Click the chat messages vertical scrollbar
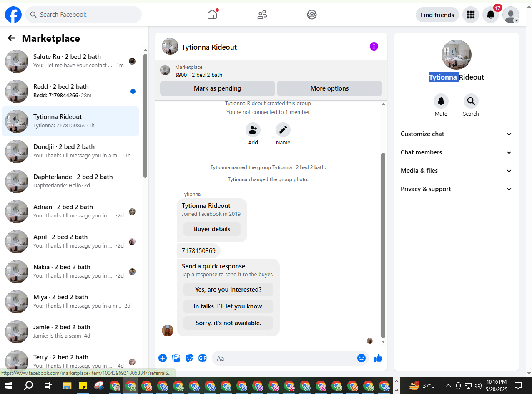The height and width of the screenshot is (394, 532). coord(383,245)
